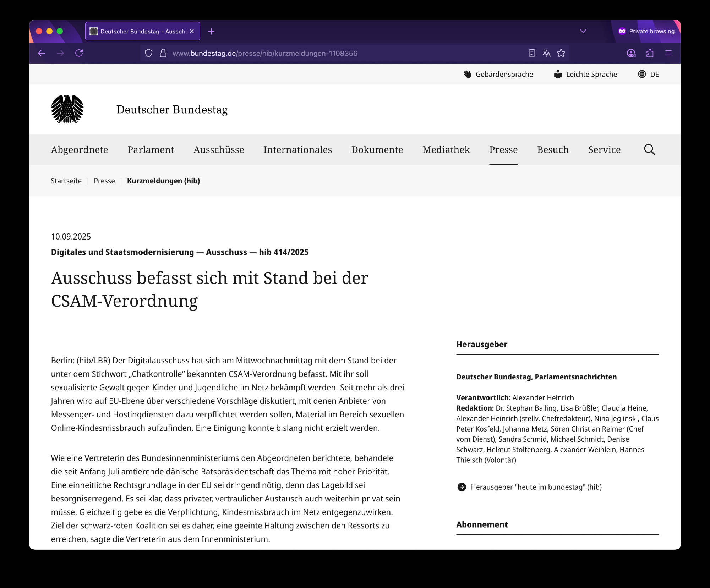The height and width of the screenshot is (588, 710).
Task: Follow Herausgeber "heute im bundestag" link
Action: [536, 487]
